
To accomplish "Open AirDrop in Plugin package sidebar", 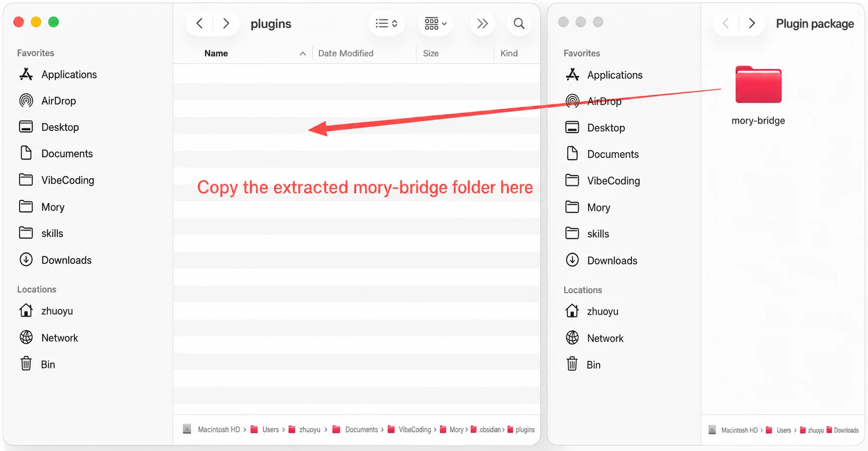I will 594,101.
